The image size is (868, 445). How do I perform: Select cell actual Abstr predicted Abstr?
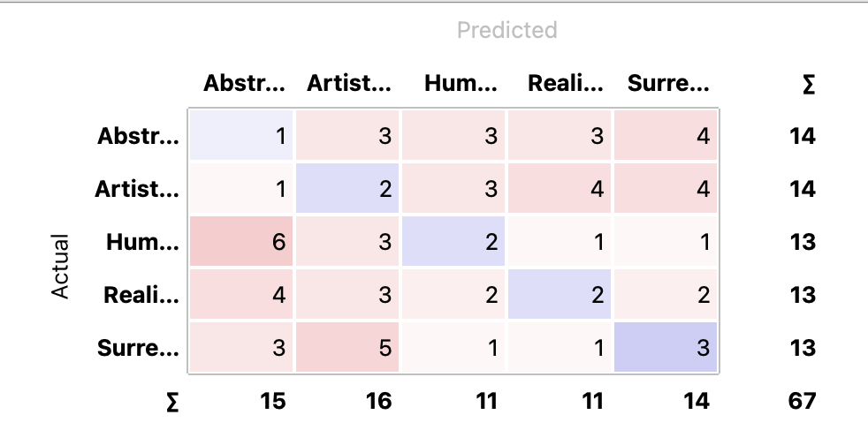pos(241,135)
